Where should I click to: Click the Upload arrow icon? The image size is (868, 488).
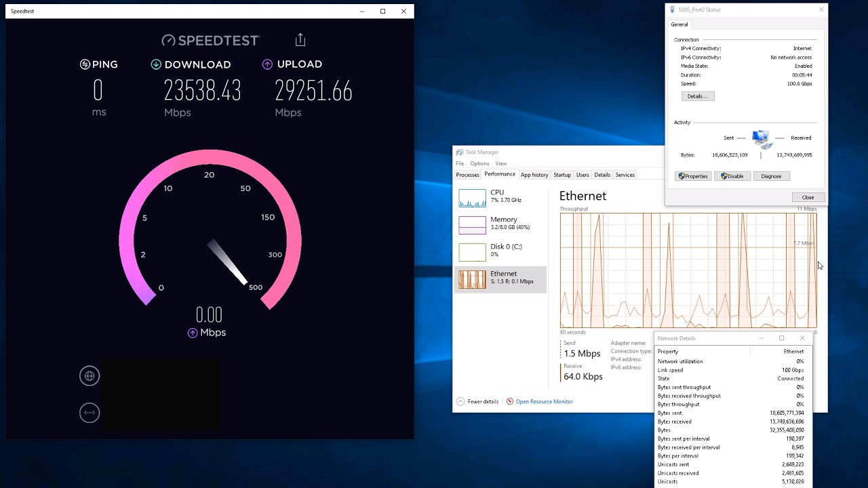267,64
